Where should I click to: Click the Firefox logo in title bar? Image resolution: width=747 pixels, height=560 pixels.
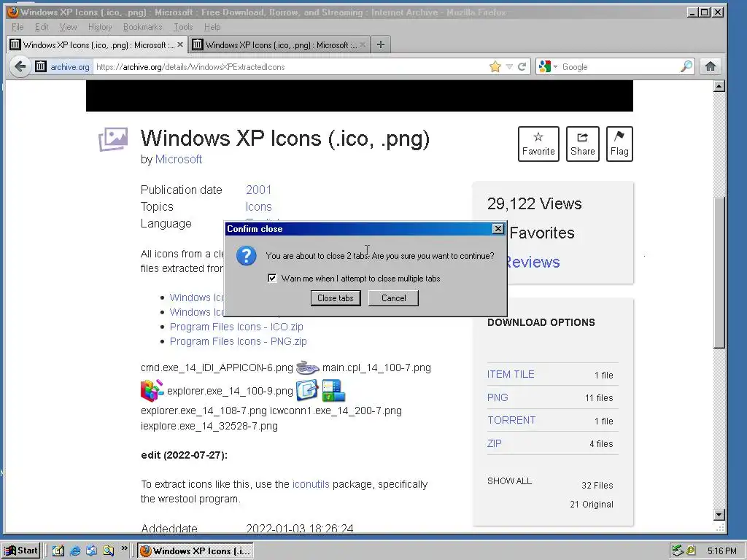coord(13,12)
